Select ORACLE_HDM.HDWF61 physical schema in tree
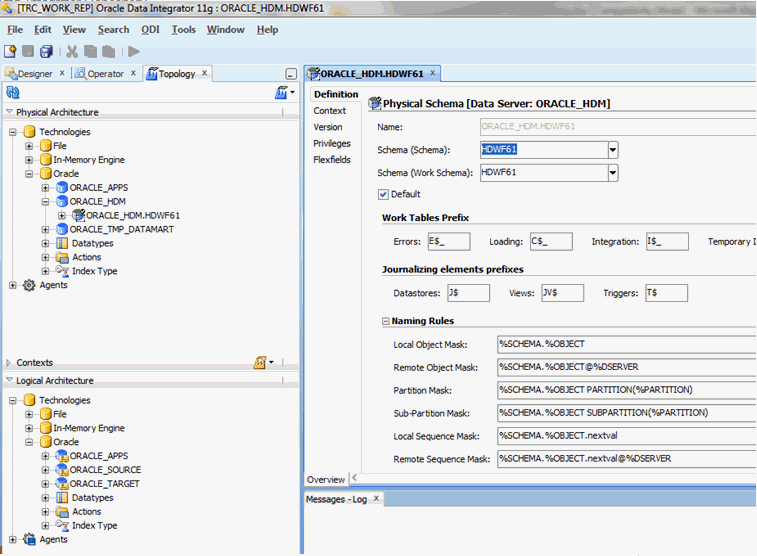The height and width of the screenshot is (556, 757). point(132,215)
